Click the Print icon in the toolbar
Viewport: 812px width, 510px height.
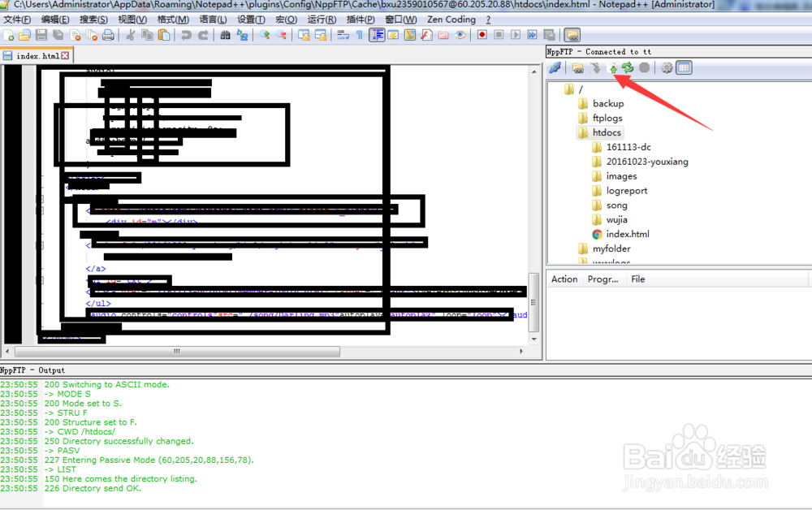click(x=108, y=35)
